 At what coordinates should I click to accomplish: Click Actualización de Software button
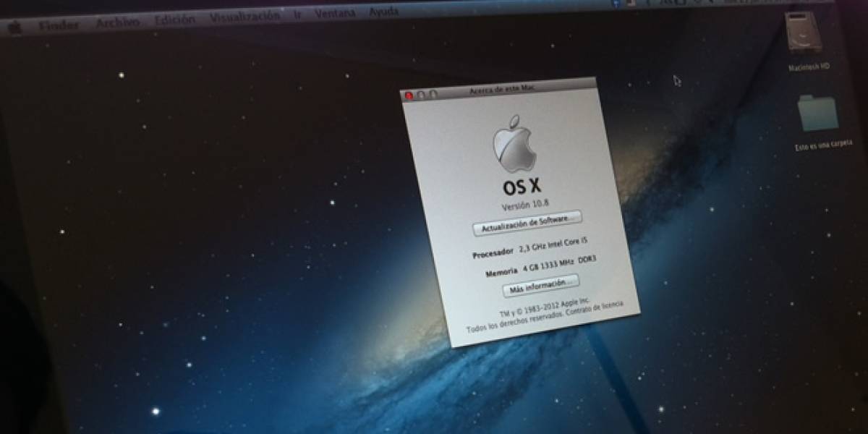(527, 224)
